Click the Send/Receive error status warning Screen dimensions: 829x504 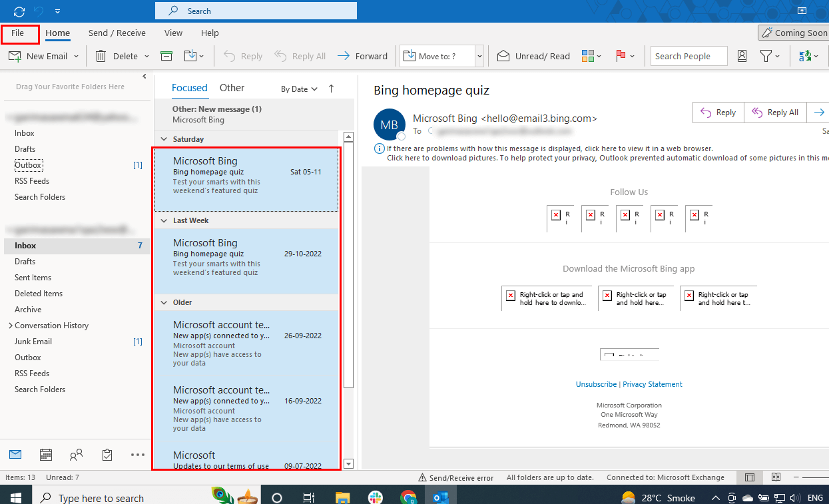[x=455, y=477]
